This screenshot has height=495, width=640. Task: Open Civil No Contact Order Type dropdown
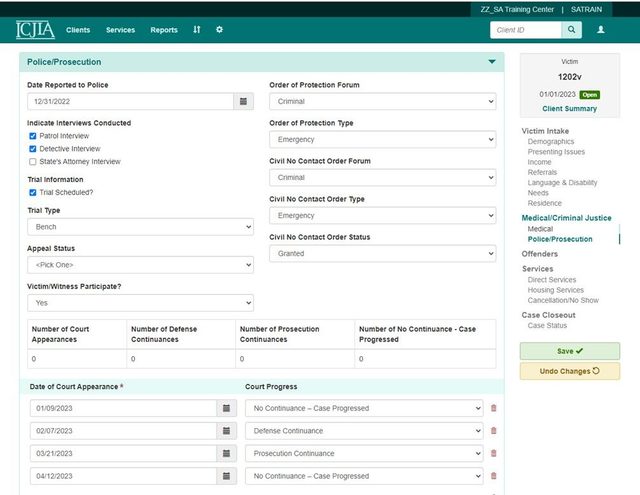click(x=382, y=215)
